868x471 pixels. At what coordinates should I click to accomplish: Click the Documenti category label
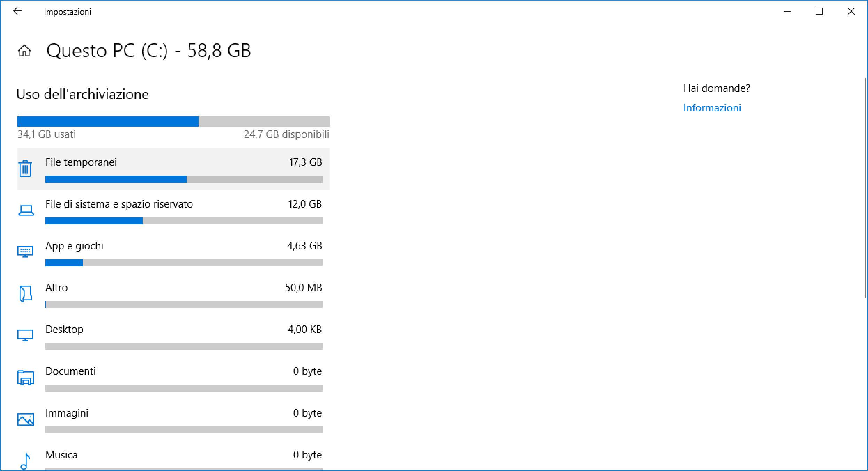point(70,371)
